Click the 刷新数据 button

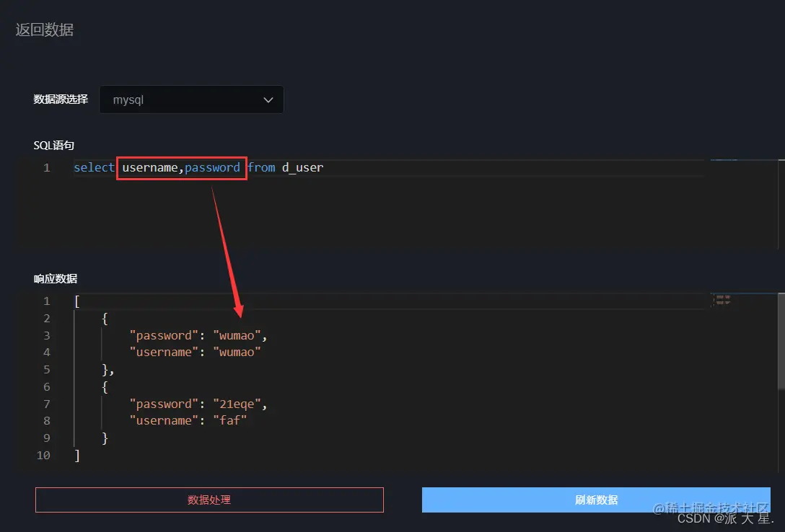(596, 500)
